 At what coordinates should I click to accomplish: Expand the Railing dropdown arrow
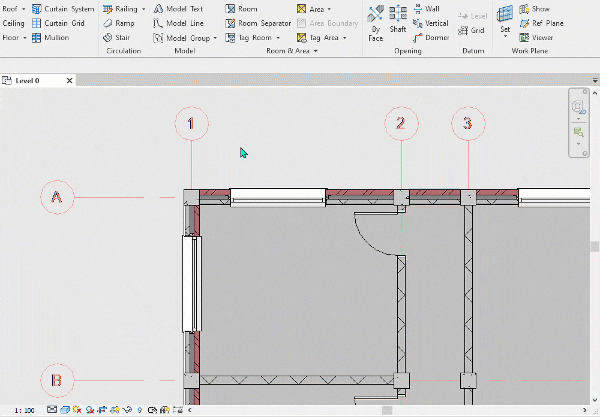click(x=144, y=9)
